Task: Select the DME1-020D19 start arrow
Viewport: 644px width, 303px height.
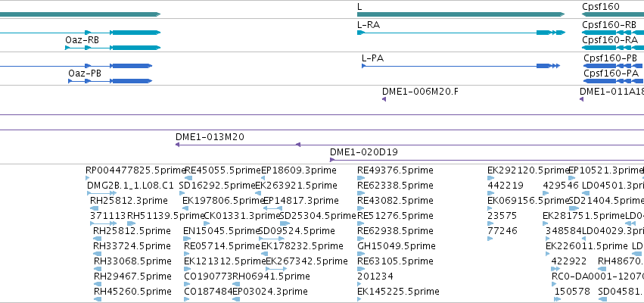Action: 332,160
